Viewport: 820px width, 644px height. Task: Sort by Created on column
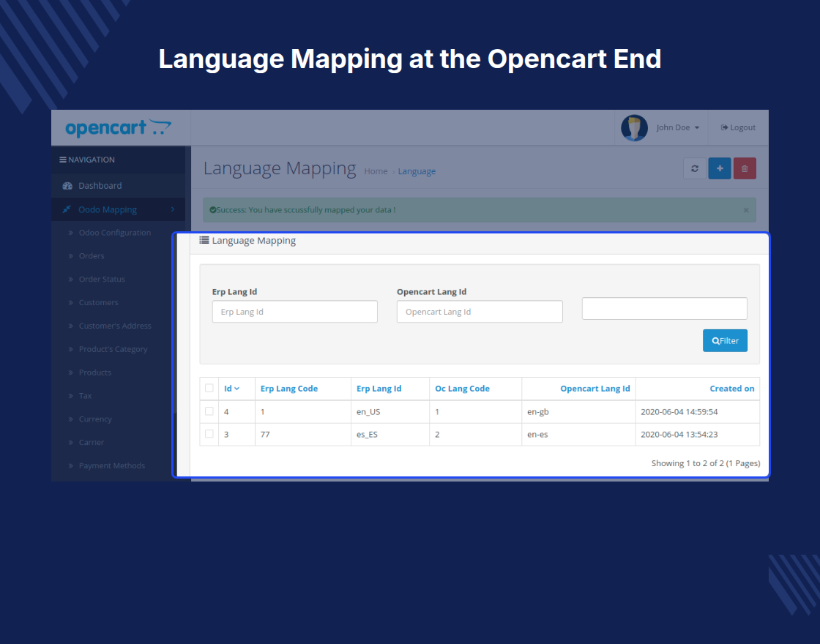click(x=731, y=389)
